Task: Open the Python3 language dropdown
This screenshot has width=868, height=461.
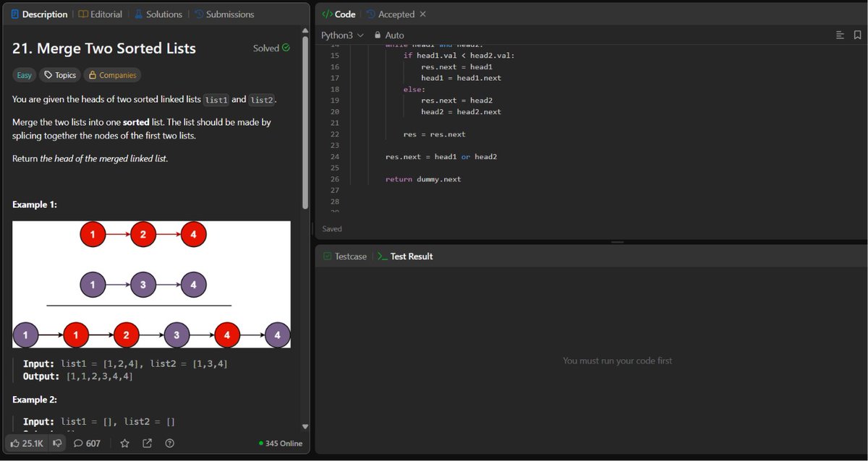Action: tap(343, 35)
